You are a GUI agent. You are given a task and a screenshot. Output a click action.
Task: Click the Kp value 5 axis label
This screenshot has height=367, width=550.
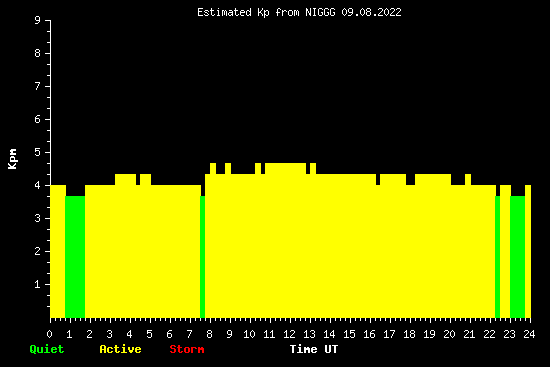[x=38, y=152]
